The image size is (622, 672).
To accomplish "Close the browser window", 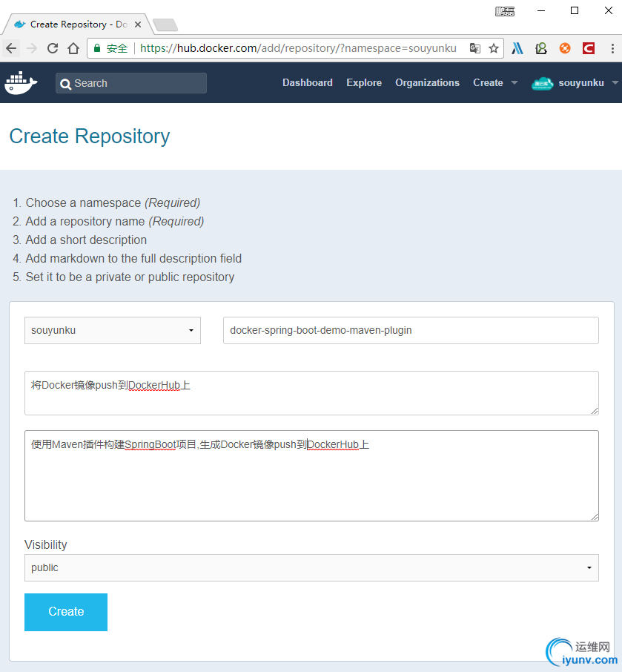I will pyautogui.click(x=609, y=10).
